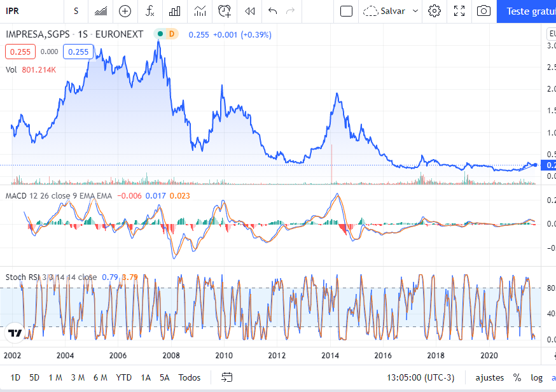Set range to 5A
The image size is (556, 392).
165,377
